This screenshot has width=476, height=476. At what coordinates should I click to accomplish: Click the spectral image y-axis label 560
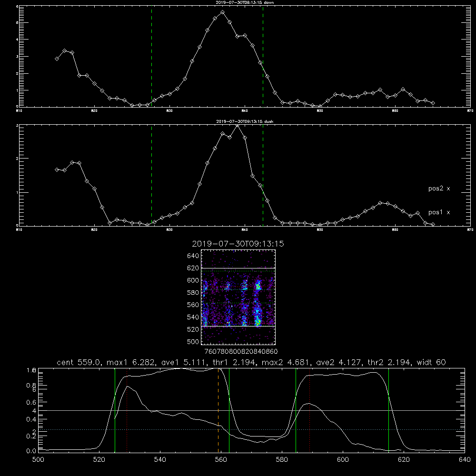click(193, 305)
